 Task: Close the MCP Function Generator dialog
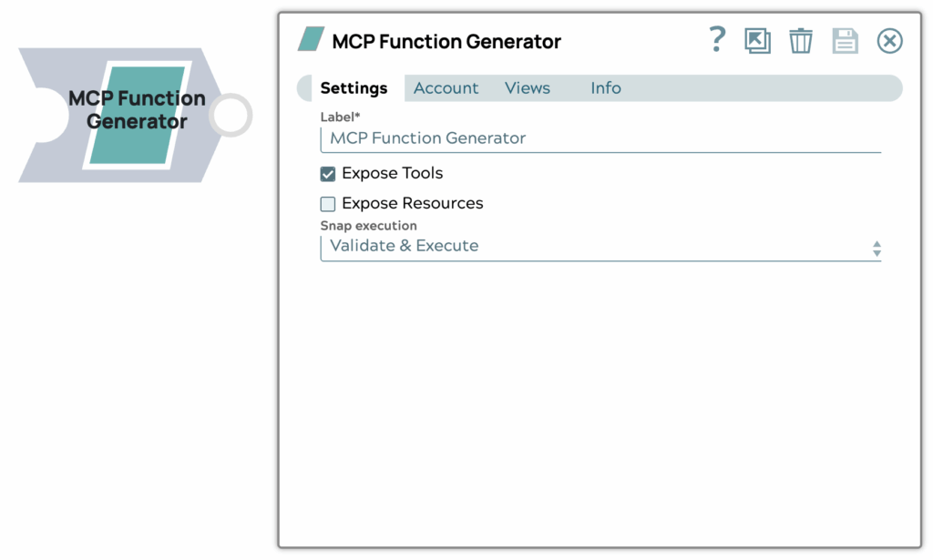889,41
